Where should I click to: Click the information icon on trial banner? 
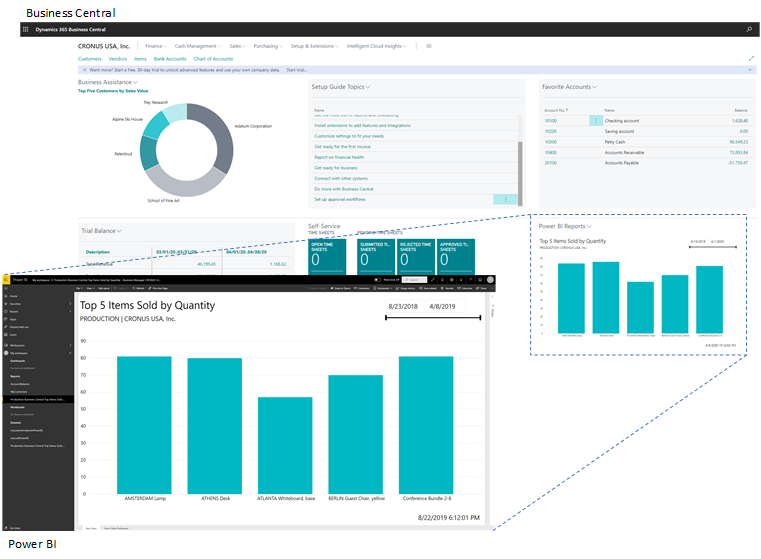tap(83, 70)
